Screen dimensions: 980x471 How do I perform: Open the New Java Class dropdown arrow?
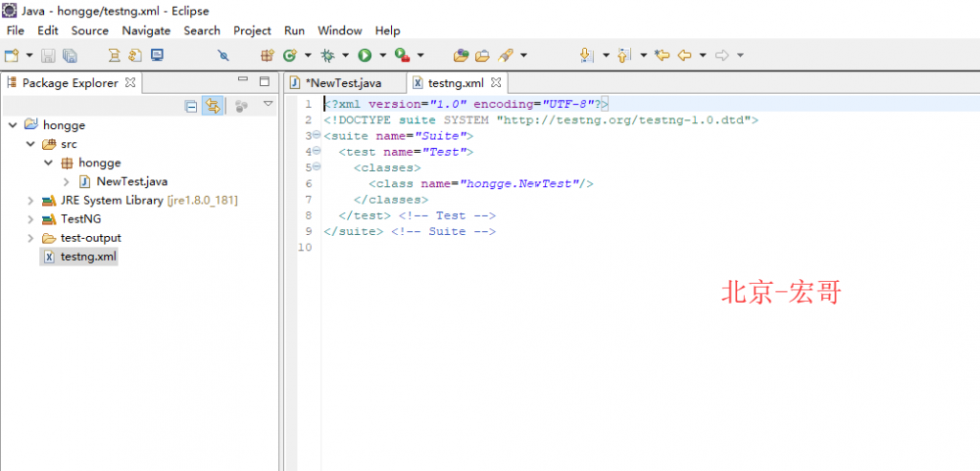tap(308, 56)
